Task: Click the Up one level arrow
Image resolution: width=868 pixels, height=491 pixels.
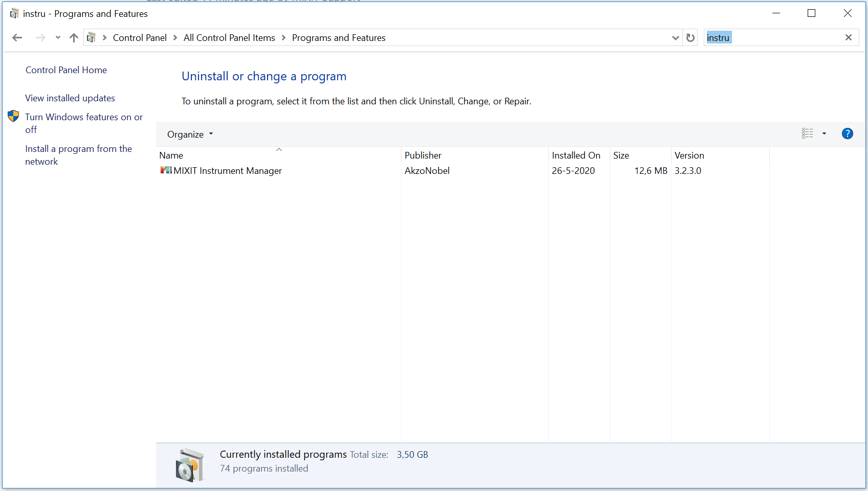Action: click(x=74, y=38)
